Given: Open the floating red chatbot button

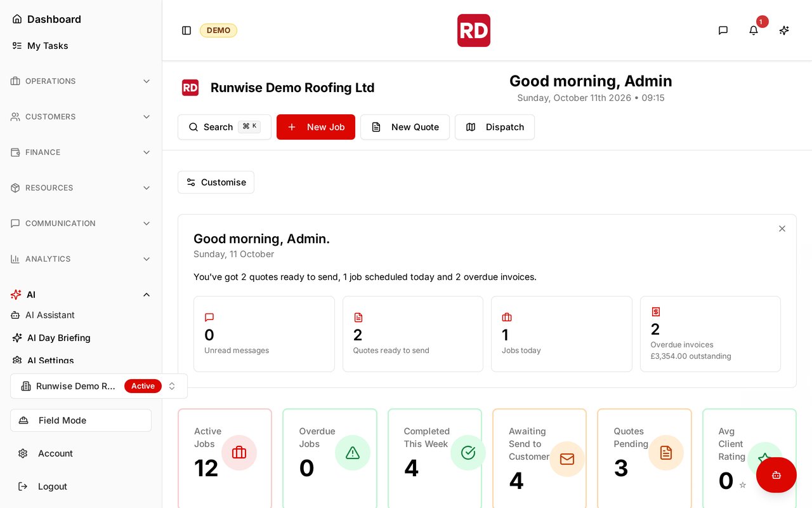Looking at the screenshot, I should tap(776, 475).
